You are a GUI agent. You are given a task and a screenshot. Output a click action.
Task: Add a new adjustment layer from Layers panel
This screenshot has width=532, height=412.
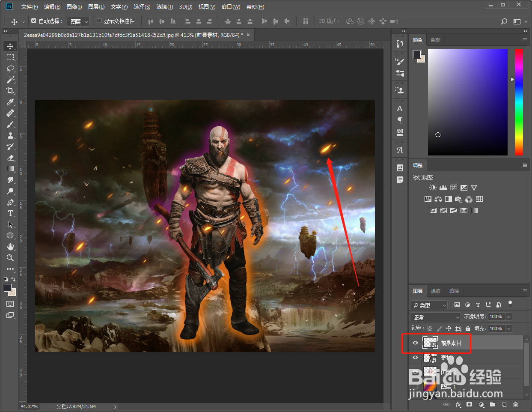point(481,404)
